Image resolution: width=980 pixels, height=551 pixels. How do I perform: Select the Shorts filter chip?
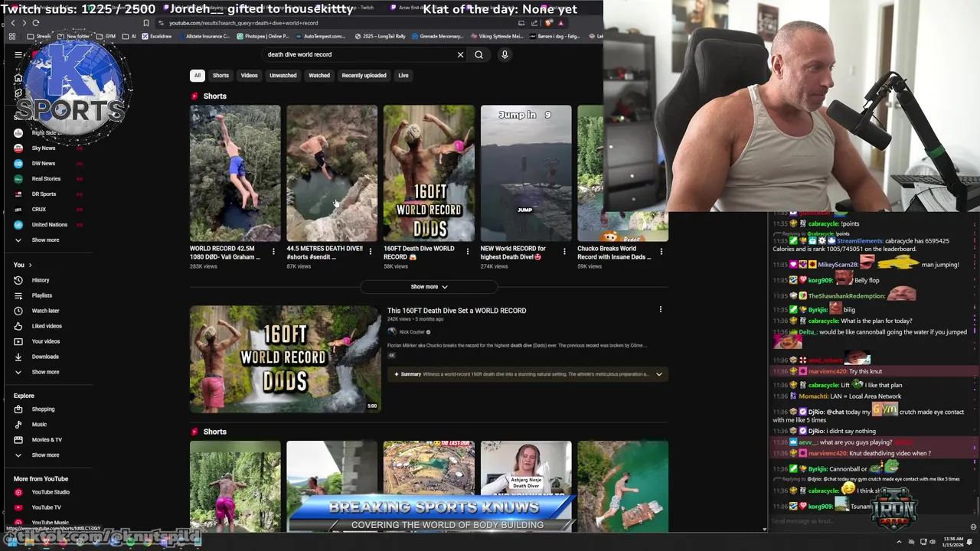pos(220,75)
